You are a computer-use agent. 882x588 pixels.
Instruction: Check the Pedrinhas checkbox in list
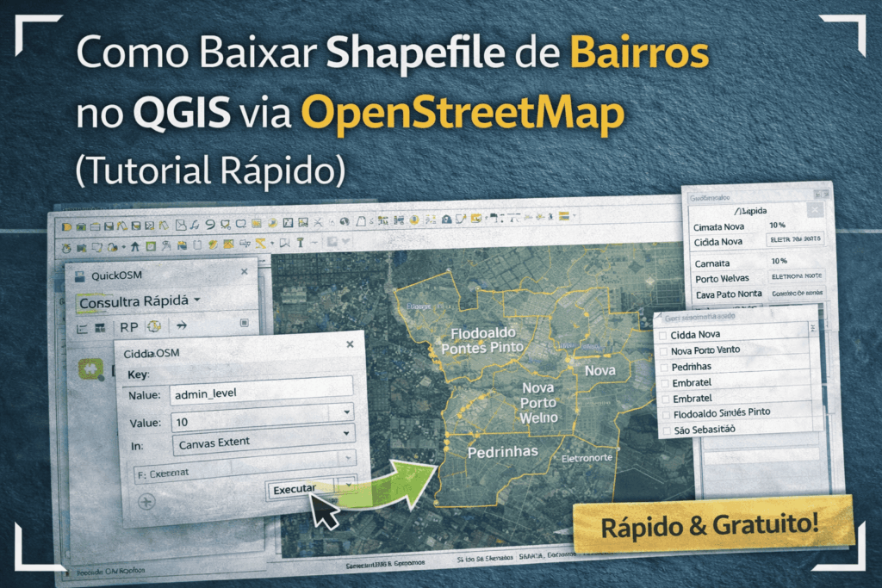coord(665,368)
